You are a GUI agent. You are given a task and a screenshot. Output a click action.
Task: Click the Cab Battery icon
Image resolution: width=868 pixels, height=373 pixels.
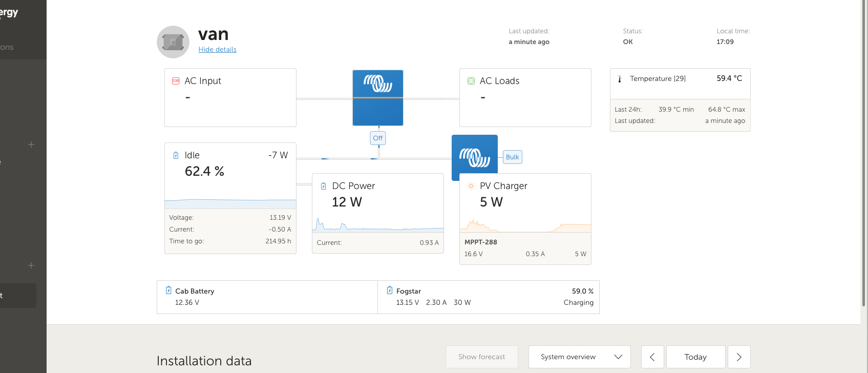click(168, 291)
